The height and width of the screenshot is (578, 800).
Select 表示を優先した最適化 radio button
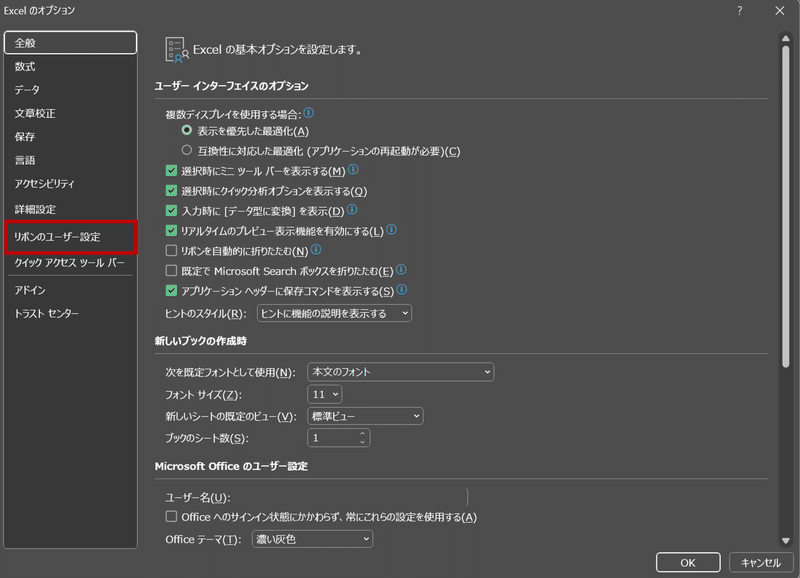pos(187,131)
